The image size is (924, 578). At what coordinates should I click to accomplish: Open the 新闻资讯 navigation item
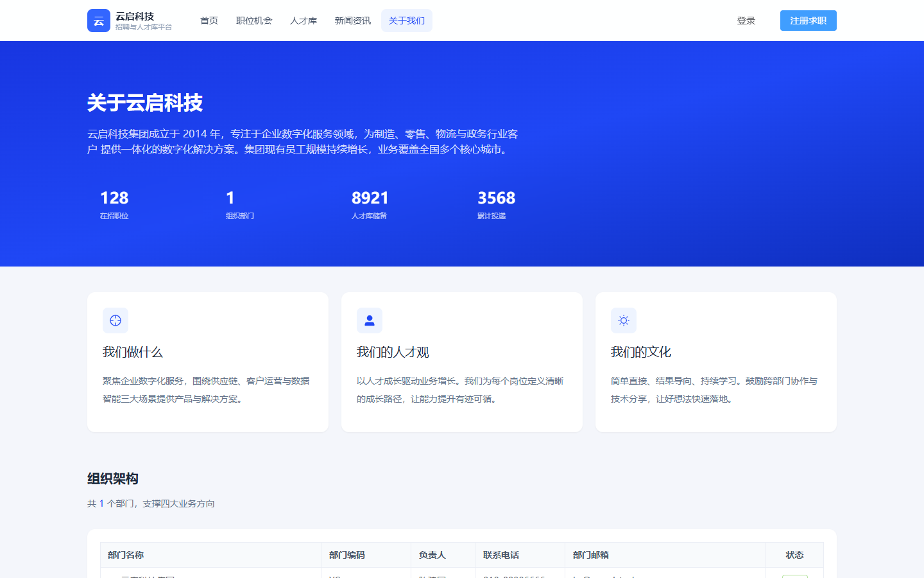(353, 21)
